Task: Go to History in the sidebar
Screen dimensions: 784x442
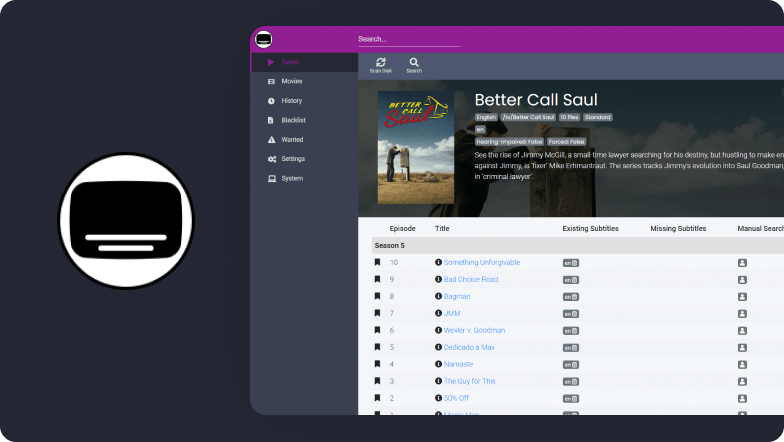Action: click(291, 101)
